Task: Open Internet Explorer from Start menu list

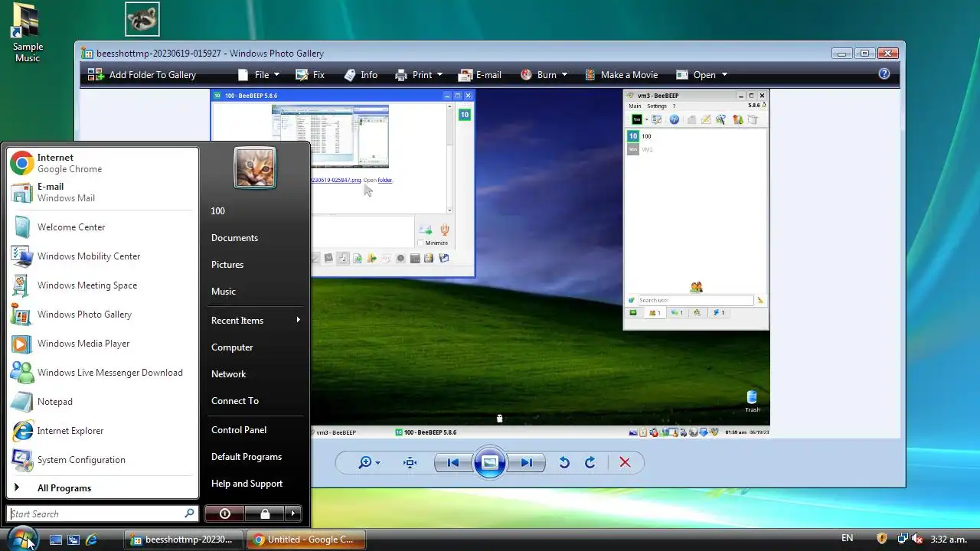Action: coord(102,431)
